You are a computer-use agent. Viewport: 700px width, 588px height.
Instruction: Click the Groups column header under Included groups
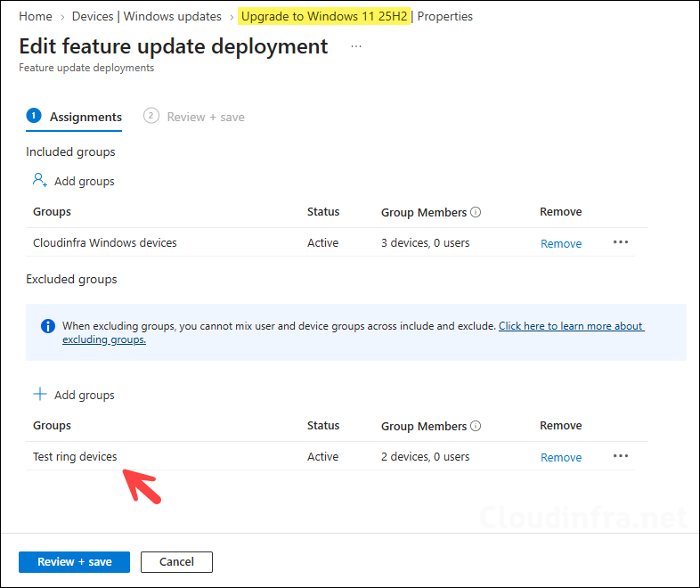[x=52, y=212]
